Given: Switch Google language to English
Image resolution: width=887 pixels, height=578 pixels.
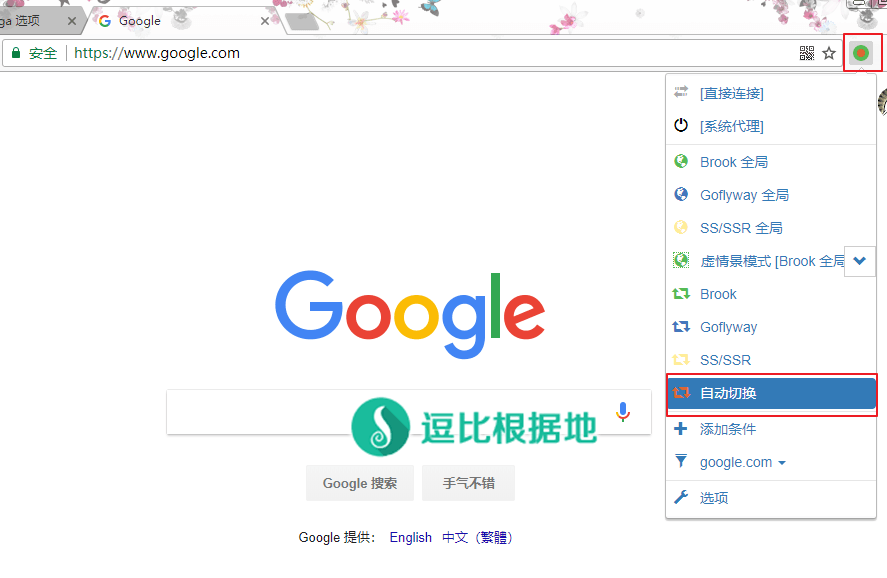Looking at the screenshot, I should 410,537.
